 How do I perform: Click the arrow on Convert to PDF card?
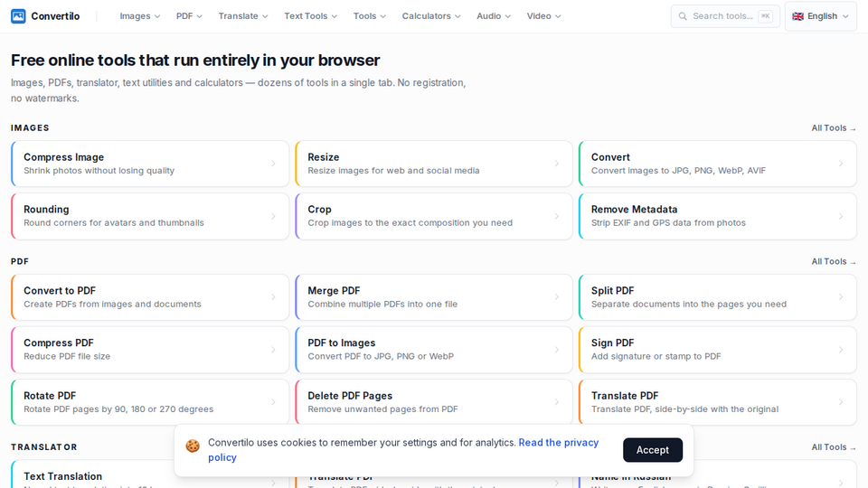tap(273, 297)
